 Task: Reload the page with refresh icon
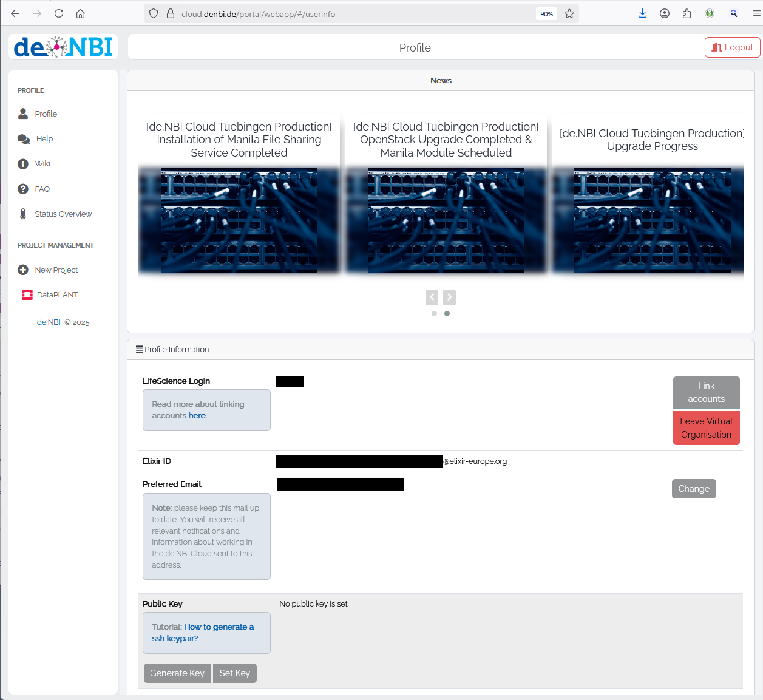point(59,13)
